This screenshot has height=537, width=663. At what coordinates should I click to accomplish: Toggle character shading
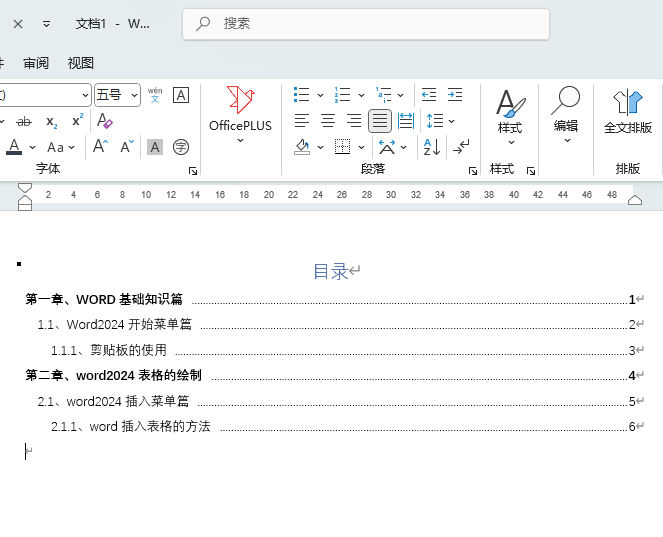pyautogui.click(x=155, y=147)
